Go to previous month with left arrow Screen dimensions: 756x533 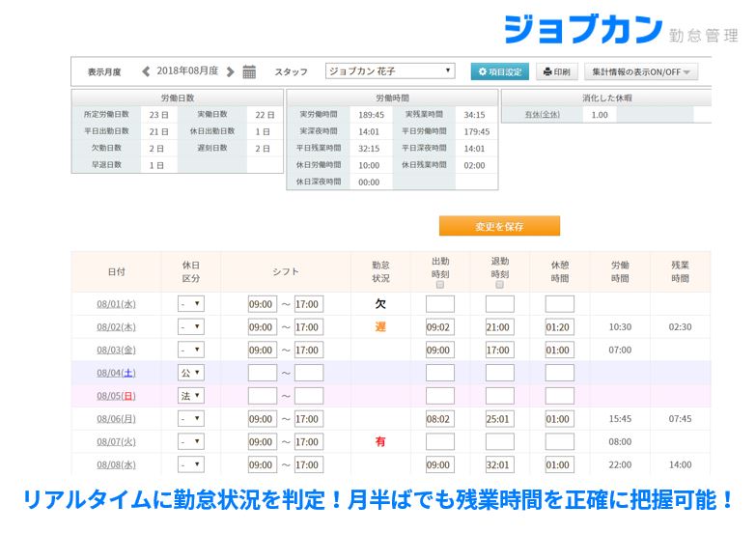tap(146, 71)
